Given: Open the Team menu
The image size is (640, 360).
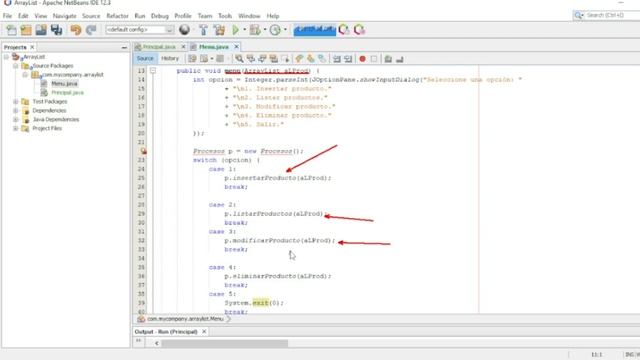Looking at the screenshot, I should [205, 16].
